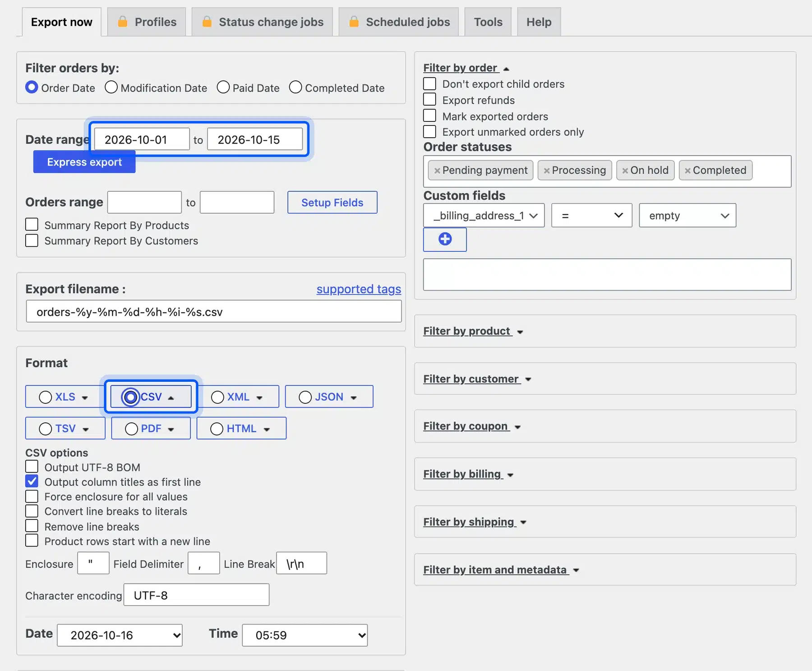Click the Express export button
This screenshot has width=812, height=671.
(x=84, y=162)
